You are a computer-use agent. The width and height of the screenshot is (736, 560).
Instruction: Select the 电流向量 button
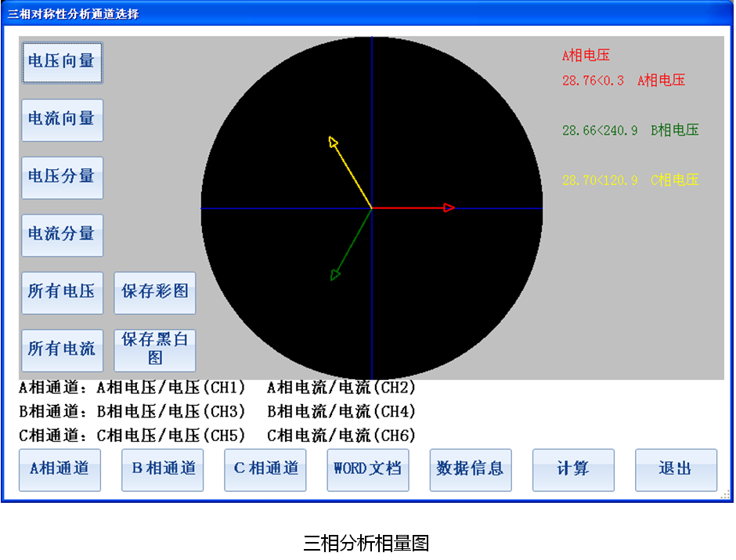tap(62, 120)
